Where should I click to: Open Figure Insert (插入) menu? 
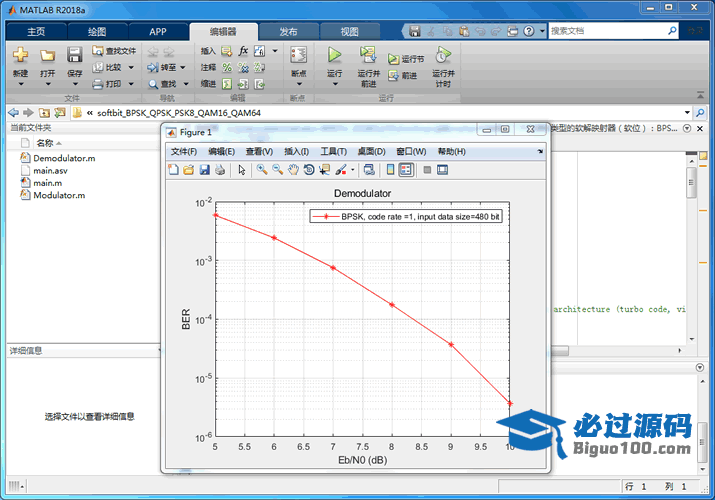coord(296,151)
